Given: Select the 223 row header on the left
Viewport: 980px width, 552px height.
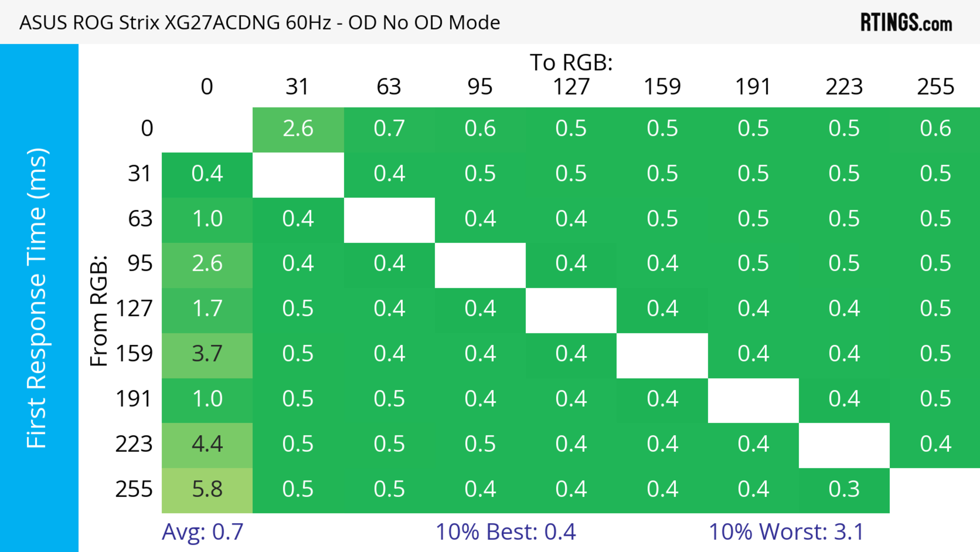Looking at the screenshot, I should [134, 445].
